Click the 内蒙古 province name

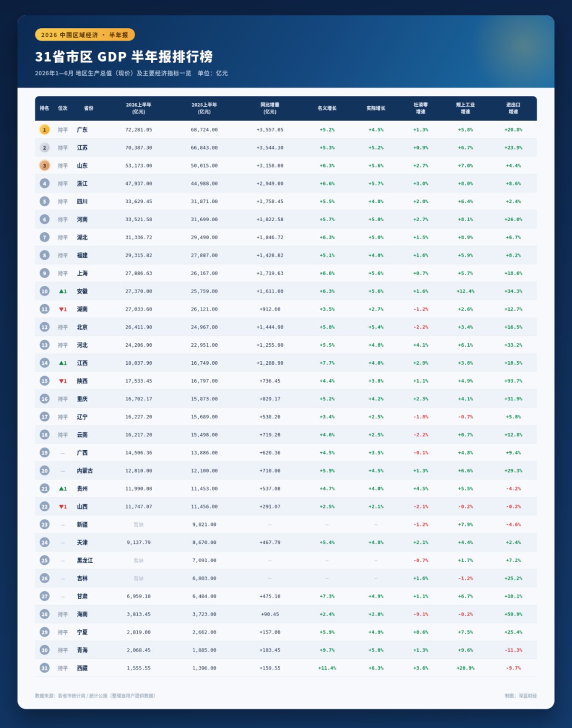[85, 471]
